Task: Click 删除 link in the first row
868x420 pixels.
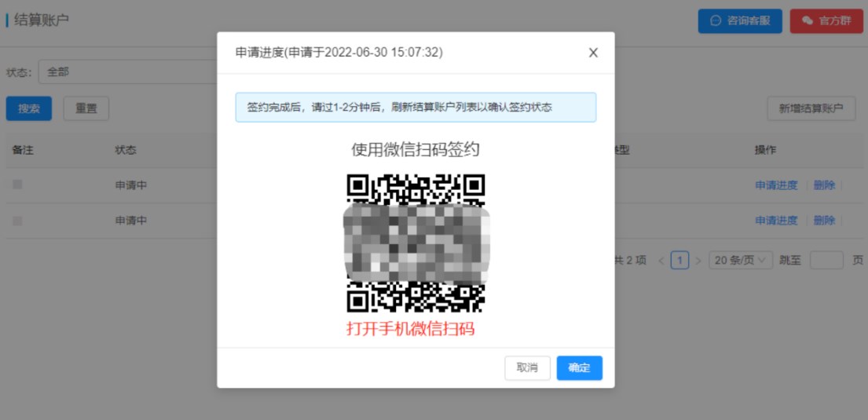Action: point(824,185)
